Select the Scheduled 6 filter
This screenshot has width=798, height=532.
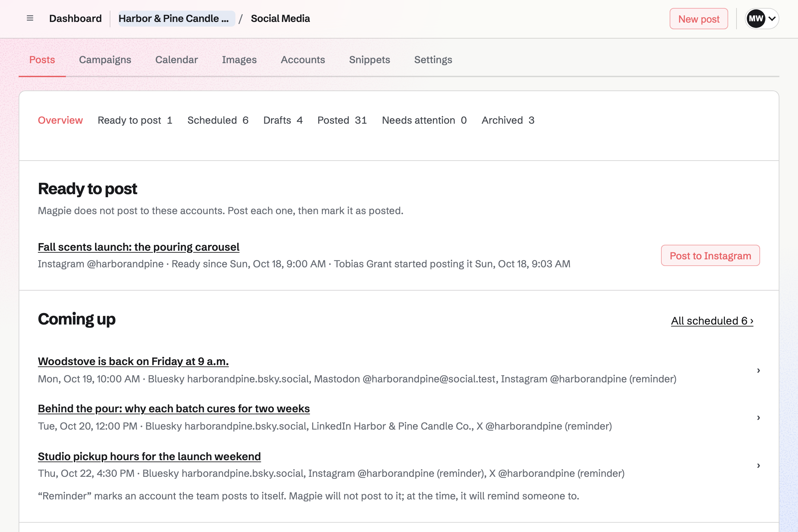tap(218, 120)
